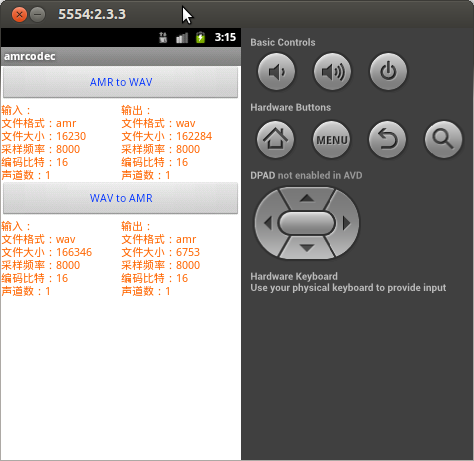
Task: Click the USB debugging status icon
Action: [163, 37]
